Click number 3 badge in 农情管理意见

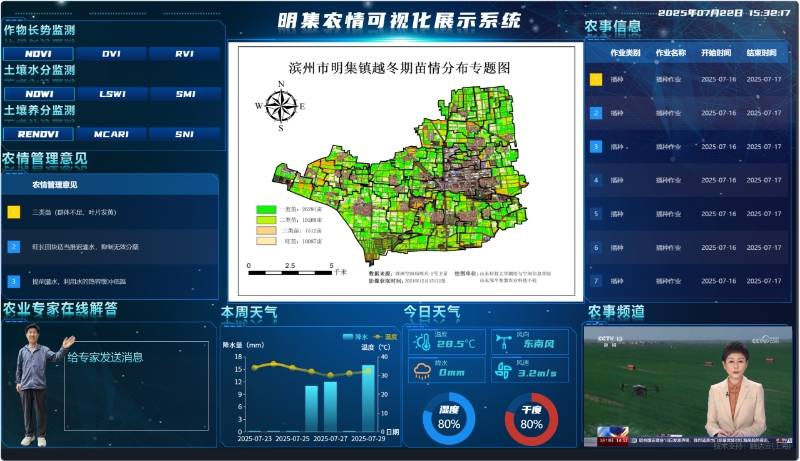[x=14, y=281]
